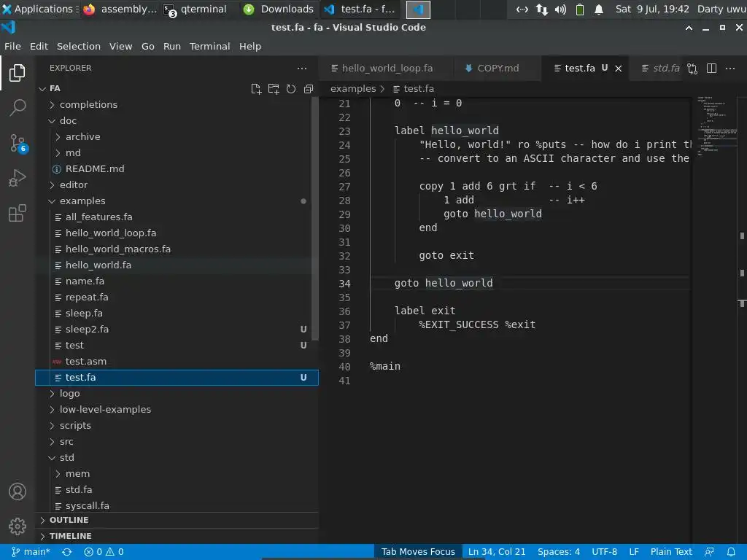747x560 pixels.
Task: Expand the archive folder
Action: point(177,136)
